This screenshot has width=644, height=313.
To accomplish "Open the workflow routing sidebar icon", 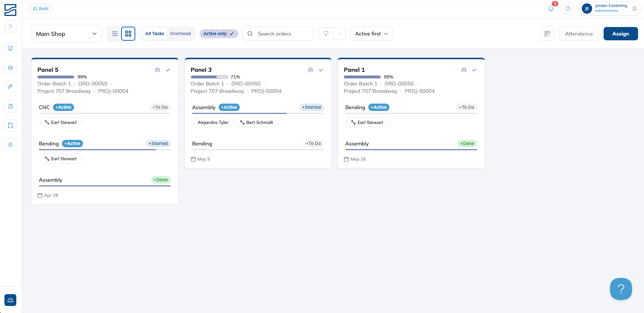I will coord(10,125).
